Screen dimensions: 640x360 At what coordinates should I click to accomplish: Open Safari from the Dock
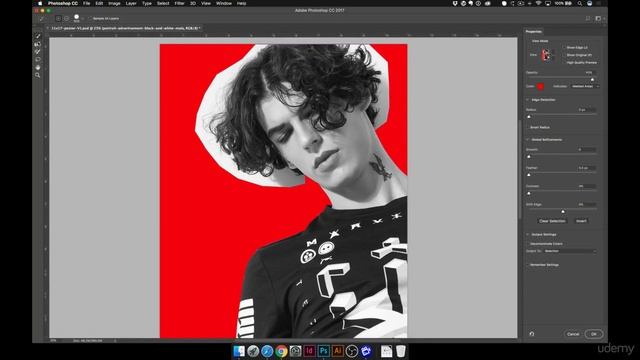click(x=267, y=351)
